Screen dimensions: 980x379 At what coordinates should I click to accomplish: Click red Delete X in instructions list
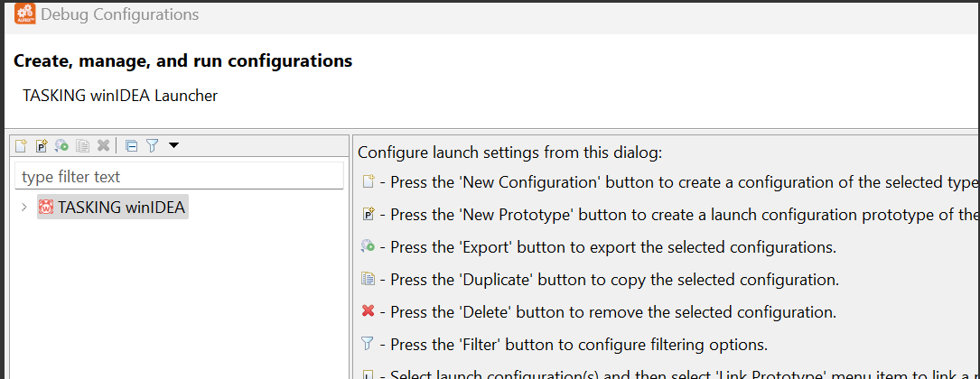368,311
